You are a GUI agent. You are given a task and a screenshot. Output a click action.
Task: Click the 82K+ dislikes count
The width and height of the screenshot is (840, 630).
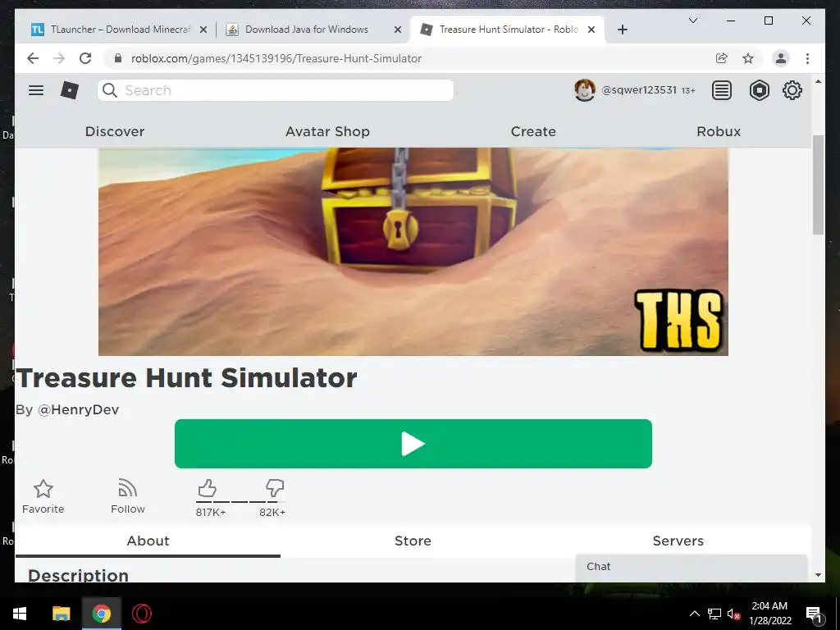tap(272, 512)
